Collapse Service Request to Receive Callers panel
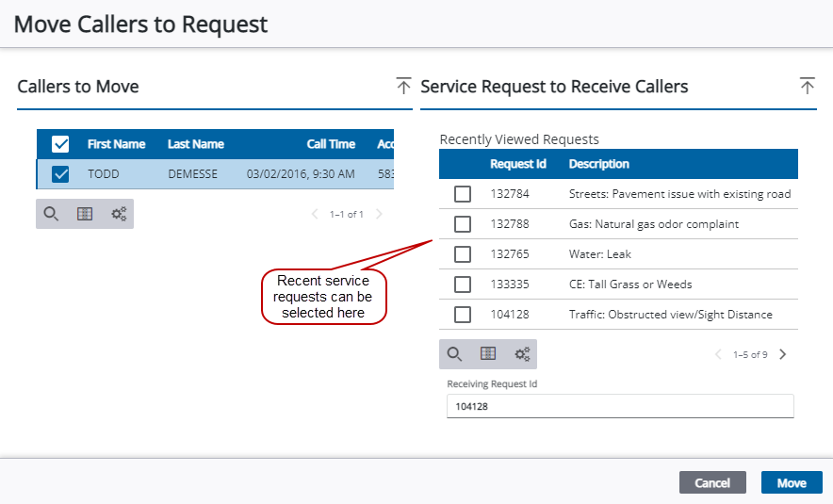This screenshot has width=833, height=504. (807, 87)
